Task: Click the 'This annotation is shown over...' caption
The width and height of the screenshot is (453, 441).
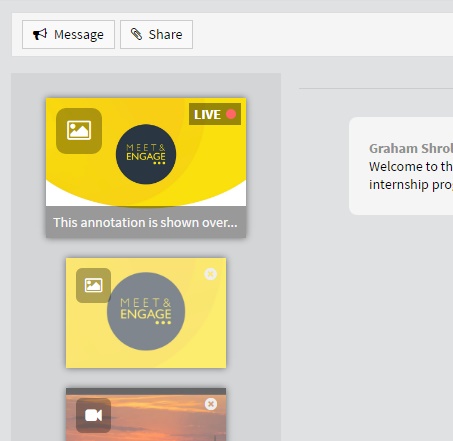Action: pyautogui.click(x=146, y=222)
